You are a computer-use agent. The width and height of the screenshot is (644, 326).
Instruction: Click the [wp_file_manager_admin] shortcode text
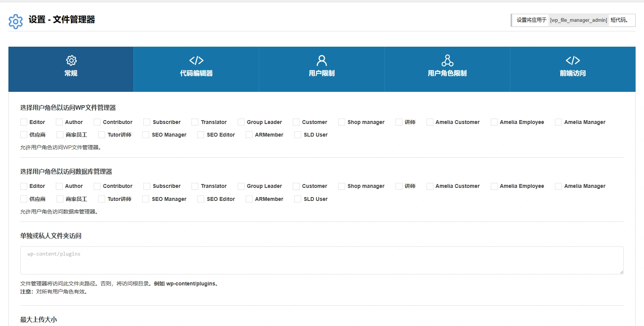(579, 20)
